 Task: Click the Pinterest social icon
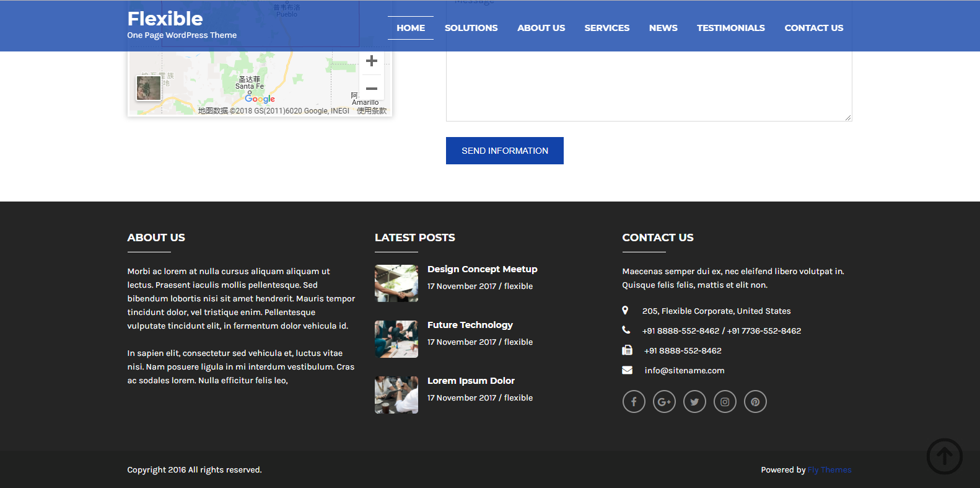[755, 402]
